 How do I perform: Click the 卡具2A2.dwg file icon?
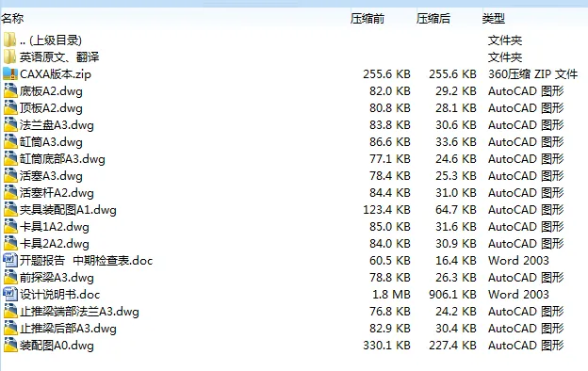click(x=10, y=243)
